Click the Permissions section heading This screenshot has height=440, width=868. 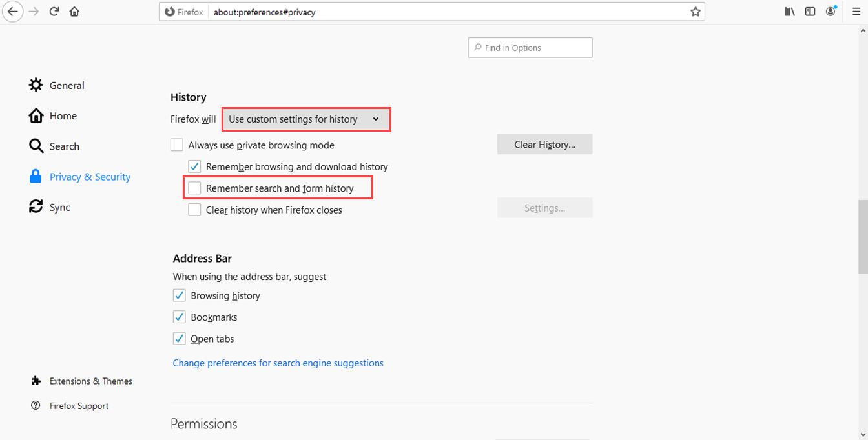pos(204,423)
